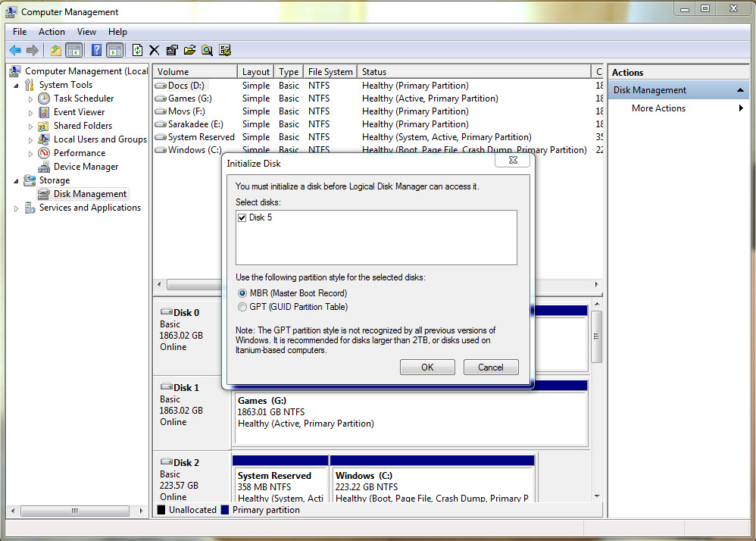Viewport: 756px width, 541px height.
Task: Expand the Performance node arrow
Action: (30, 154)
